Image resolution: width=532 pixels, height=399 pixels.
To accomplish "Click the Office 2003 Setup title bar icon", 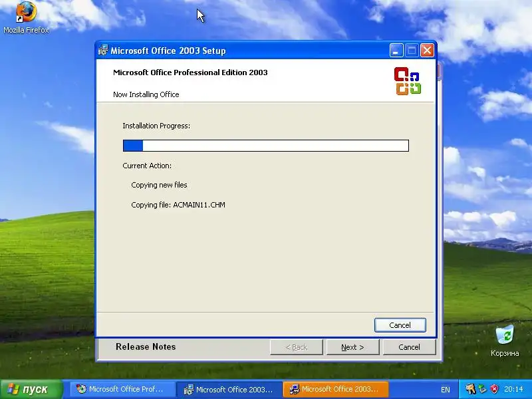I will [x=103, y=51].
